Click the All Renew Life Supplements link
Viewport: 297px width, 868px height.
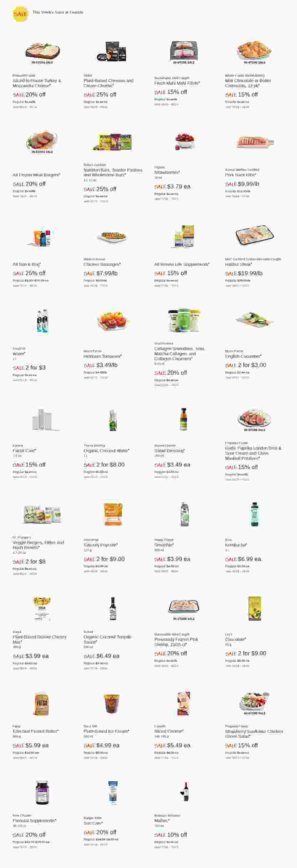coord(182,264)
